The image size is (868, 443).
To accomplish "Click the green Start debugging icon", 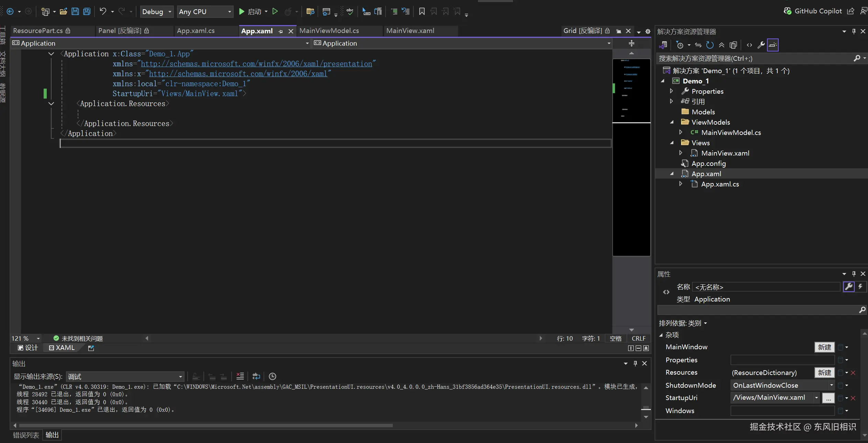I will coord(242,11).
